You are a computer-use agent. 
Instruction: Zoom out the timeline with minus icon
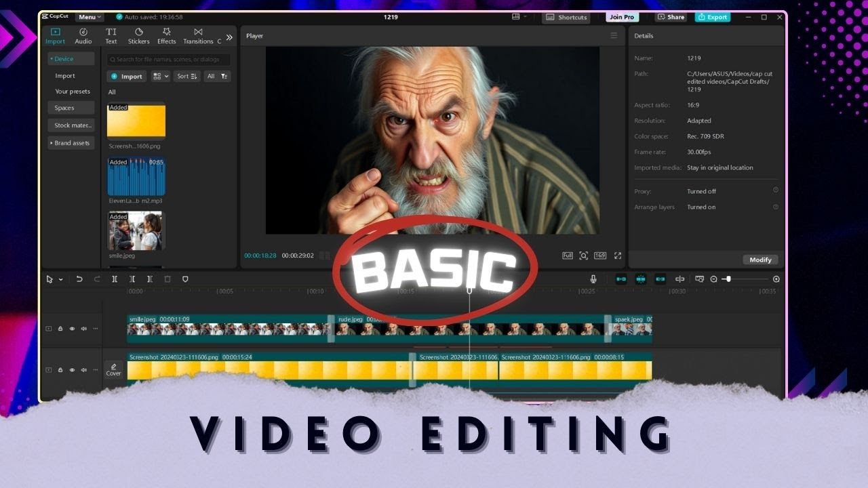point(713,279)
